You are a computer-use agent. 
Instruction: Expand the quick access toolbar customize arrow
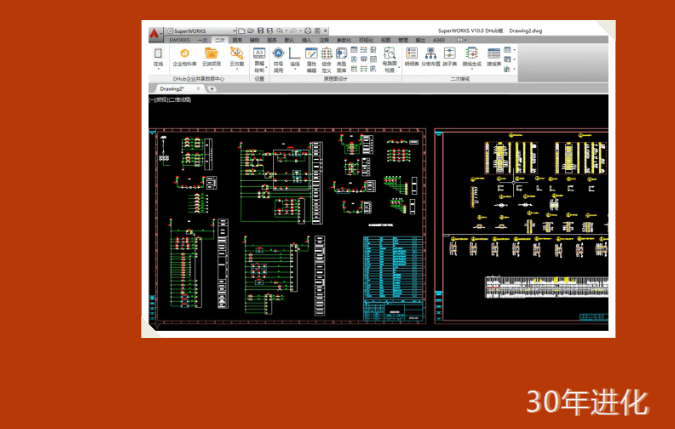(x=325, y=31)
